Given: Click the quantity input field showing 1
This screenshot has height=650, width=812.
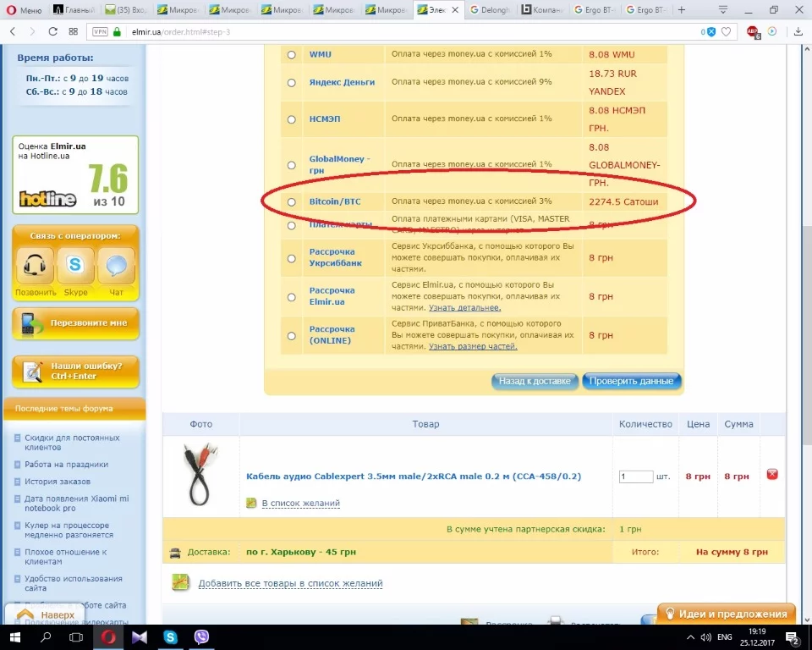Looking at the screenshot, I should coord(635,476).
